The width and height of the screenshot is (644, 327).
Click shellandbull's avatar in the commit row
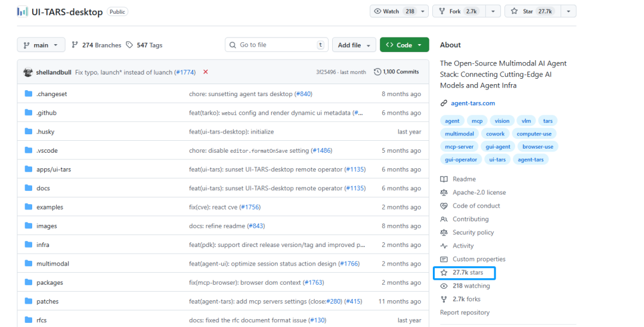coord(28,72)
